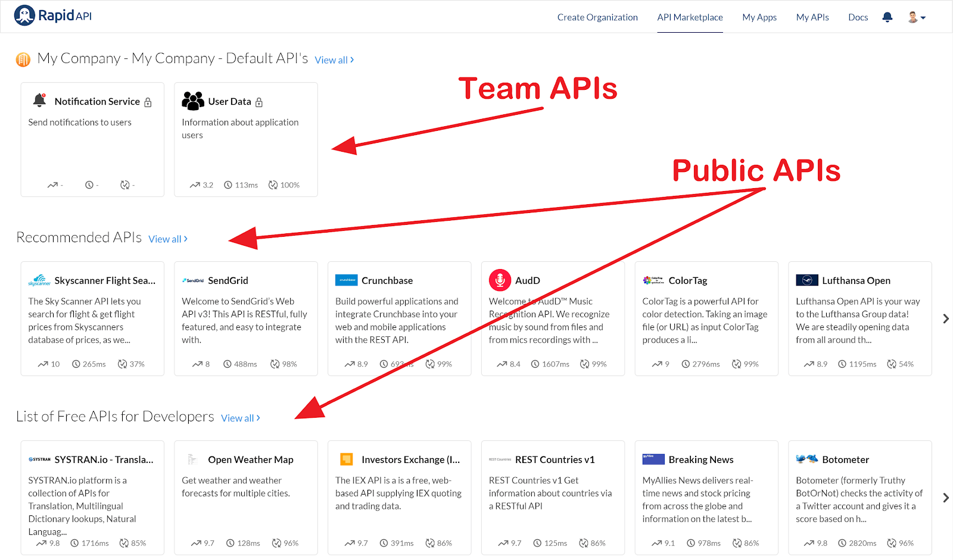953x560 pixels.
Task: Click success rate icon on User Data card
Action: pyautogui.click(x=273, y=185)
